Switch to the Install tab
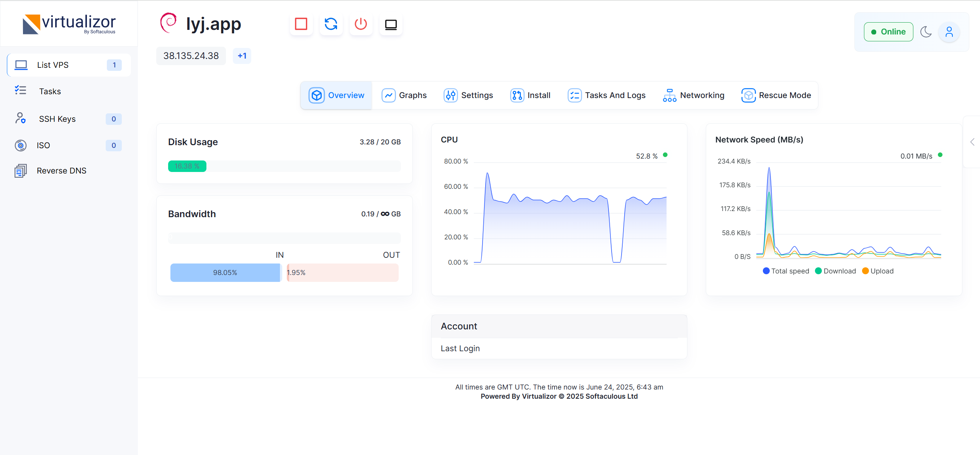Screen dimensions: 980x455 (530, 95)
